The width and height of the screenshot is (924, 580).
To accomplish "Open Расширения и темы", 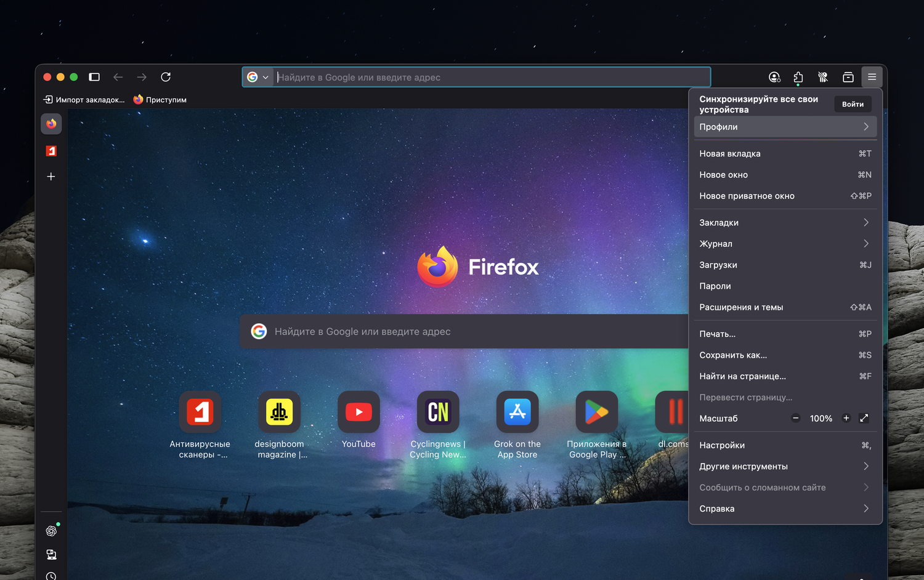I will (x=785, y=307).
